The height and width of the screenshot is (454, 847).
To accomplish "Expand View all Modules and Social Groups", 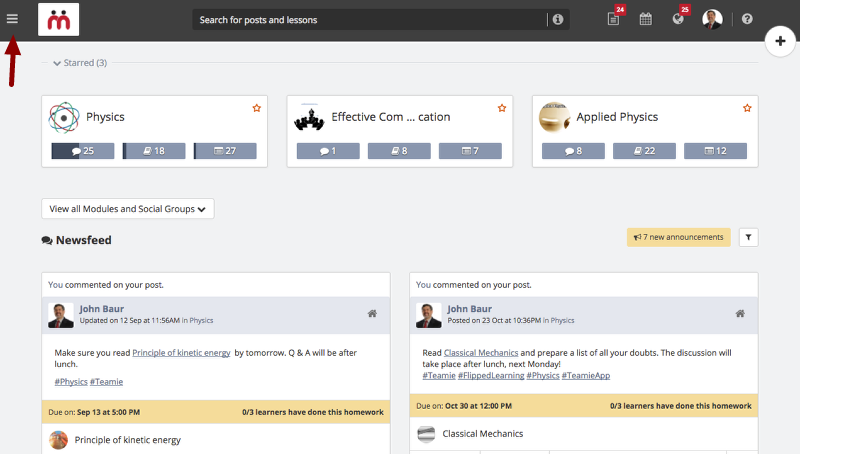I will 127,209.
